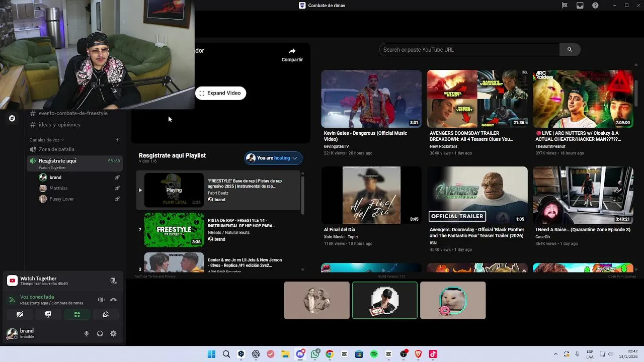Select Center & mc Jc vs Lil Jxta playlist item
644x362 pixels.
[x=218, y=262]
